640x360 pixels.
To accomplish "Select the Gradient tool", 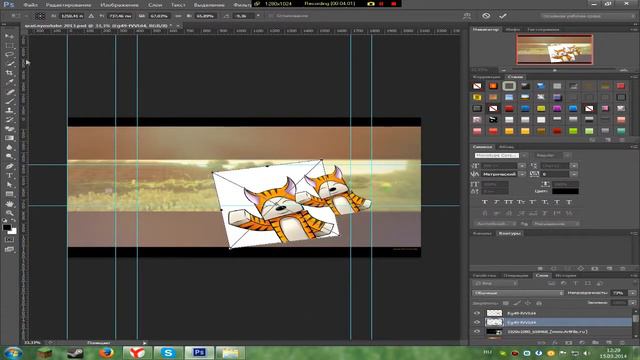I will click(9, 138).
